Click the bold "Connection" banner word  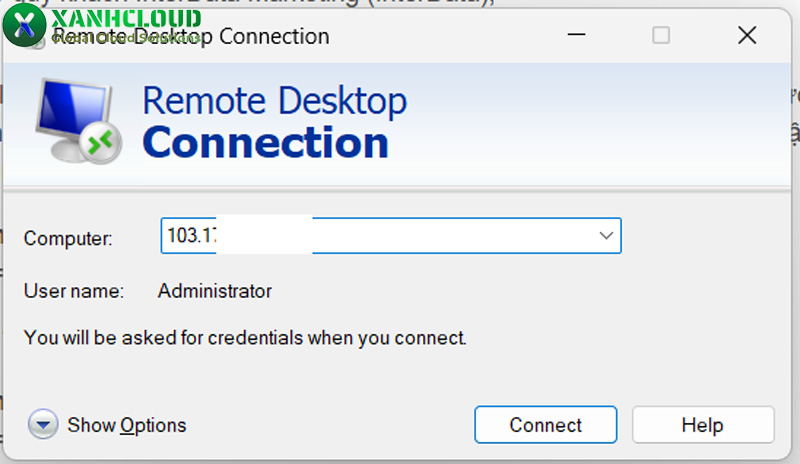point(265,143)
